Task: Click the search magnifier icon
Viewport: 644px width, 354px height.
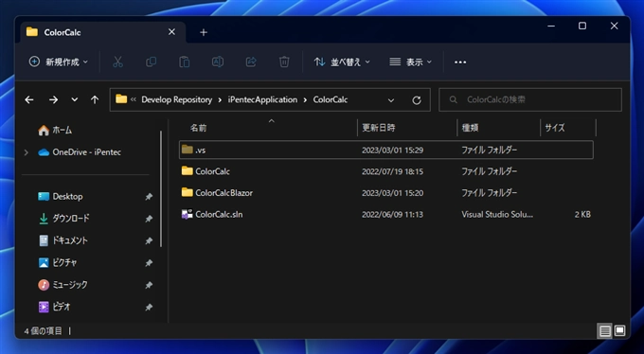Action: click(x=453, y=99)
